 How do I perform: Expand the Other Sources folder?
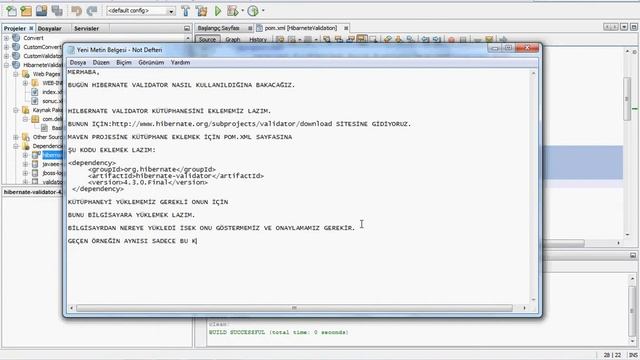pyautogui.click(x=16, y=137)
